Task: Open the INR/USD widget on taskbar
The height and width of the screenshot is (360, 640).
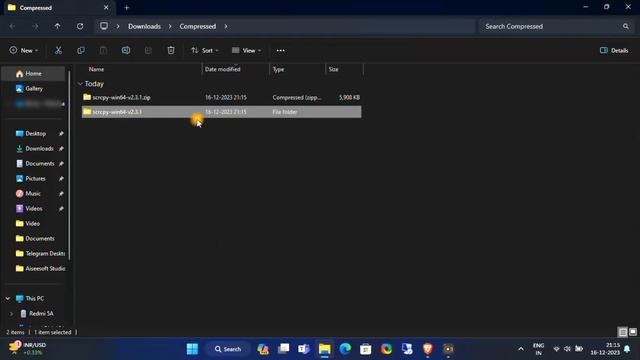Action: point(28,349)
